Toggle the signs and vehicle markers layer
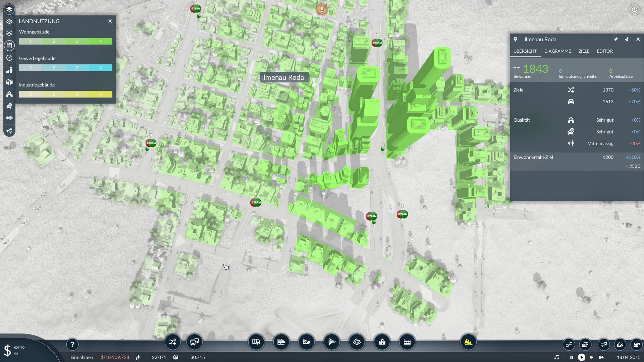644x362 pixels. 9,131
